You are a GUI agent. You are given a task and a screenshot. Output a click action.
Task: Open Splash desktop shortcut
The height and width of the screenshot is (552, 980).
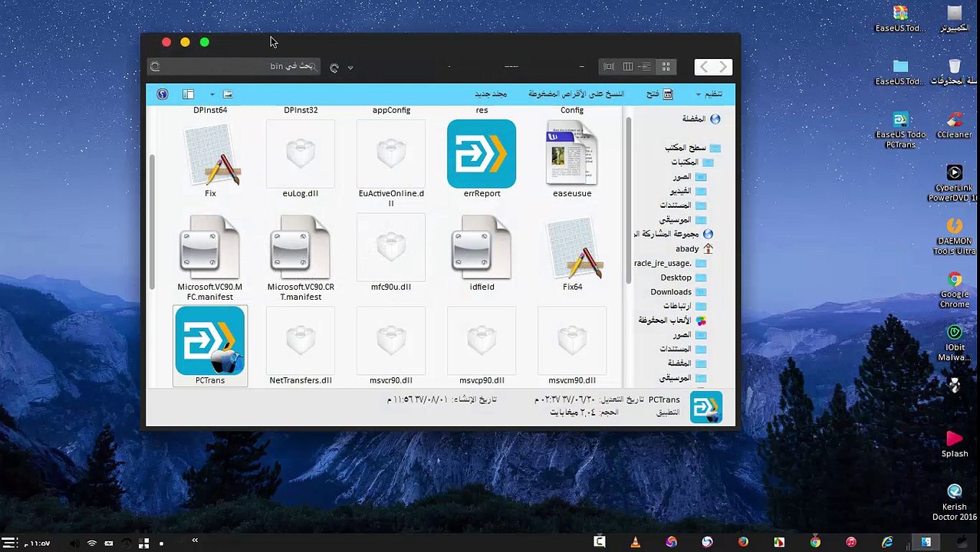coord(955,444)
